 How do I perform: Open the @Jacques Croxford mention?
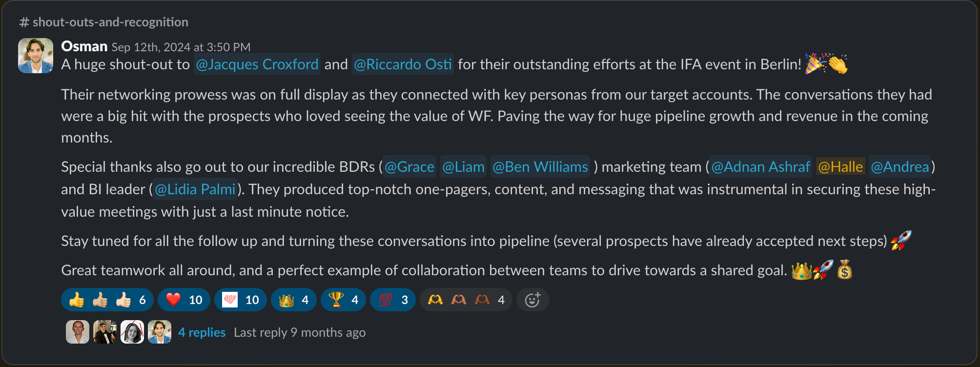(x=257, y=64)
